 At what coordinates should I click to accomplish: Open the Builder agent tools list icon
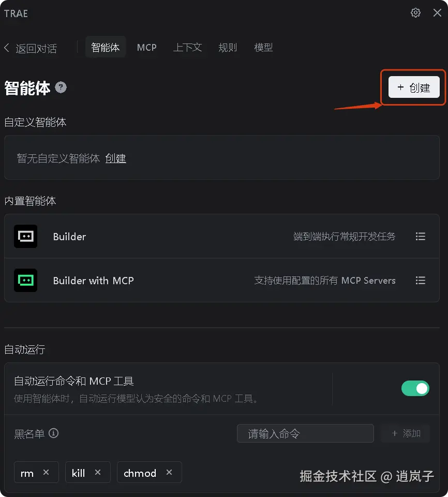coord(421,237)
